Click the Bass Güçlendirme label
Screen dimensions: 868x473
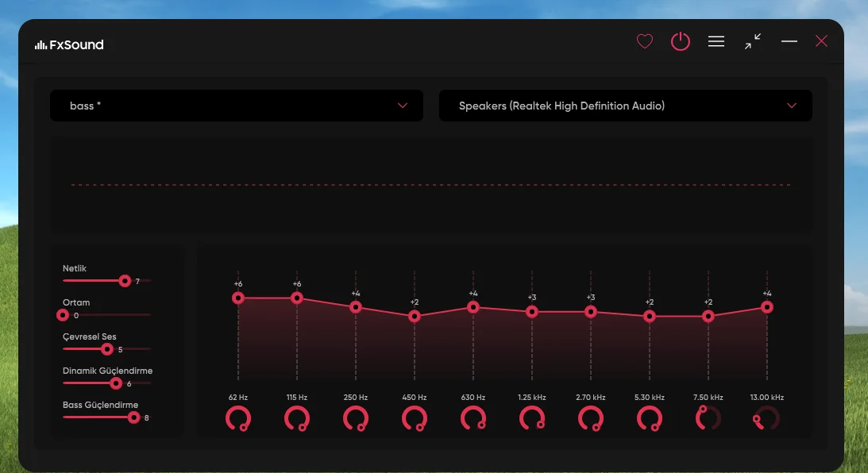pyautogui.click(x=100, y=405)
